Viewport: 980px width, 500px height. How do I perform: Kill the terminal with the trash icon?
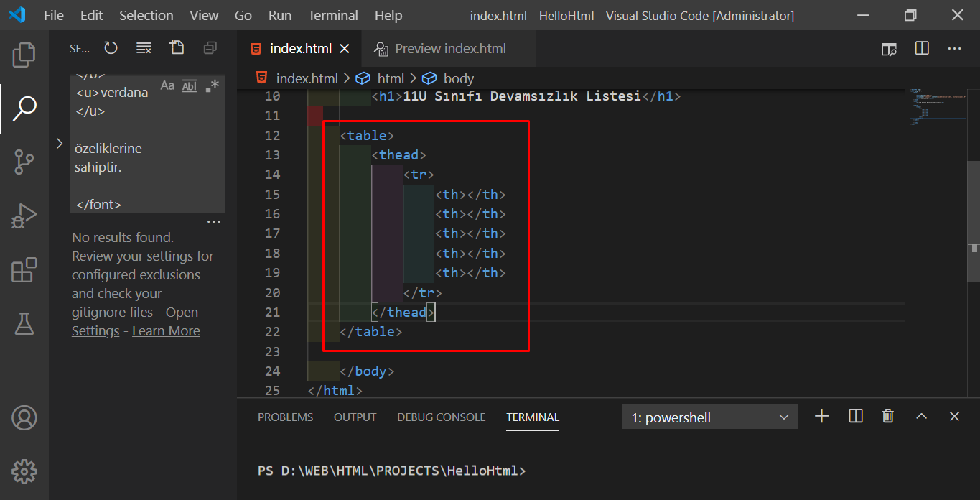[x=888, y=416]
